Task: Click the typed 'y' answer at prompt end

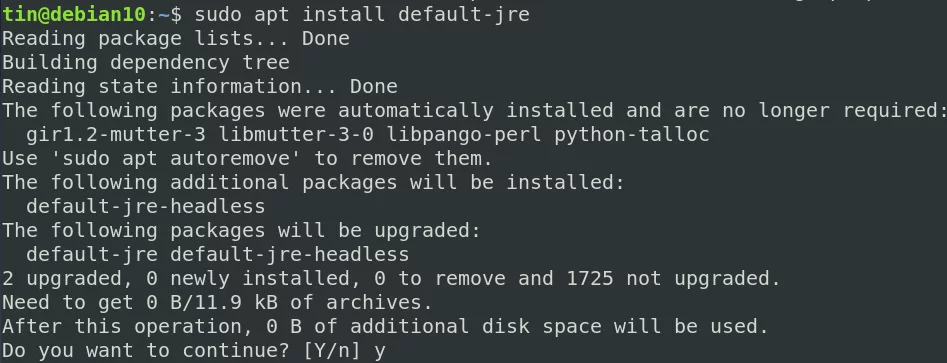Action: 380,352
